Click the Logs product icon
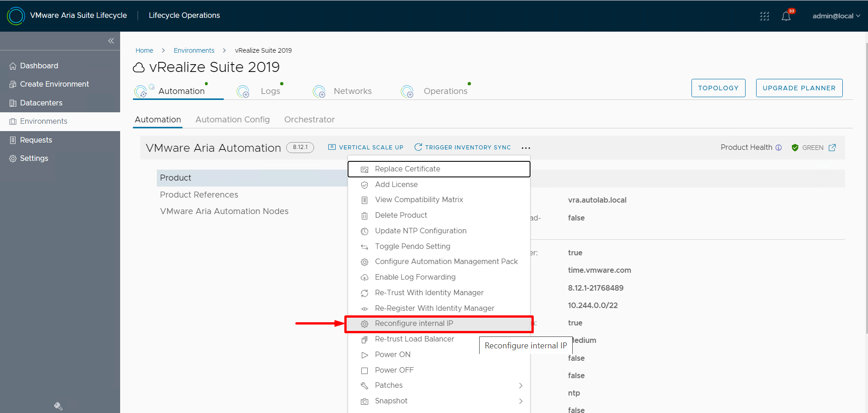This screenshot has height=413, width=868. pos(243,92)
